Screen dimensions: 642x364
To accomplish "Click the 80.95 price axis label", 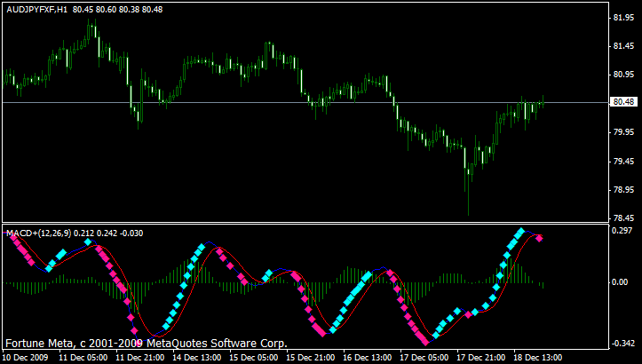I will click(x=624, y=75).
